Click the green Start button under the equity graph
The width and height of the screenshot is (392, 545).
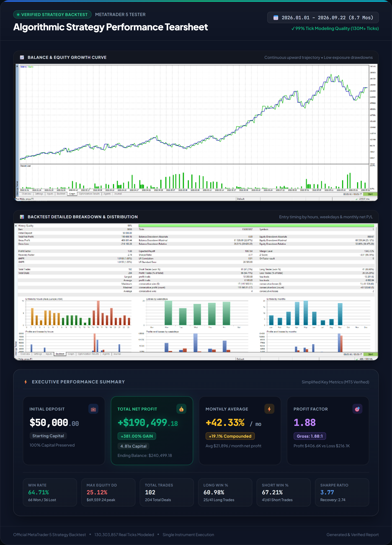click(x=370, y=194)
